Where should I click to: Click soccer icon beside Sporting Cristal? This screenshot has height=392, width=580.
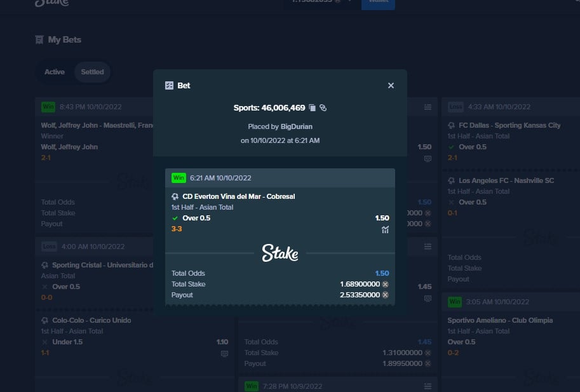click(44, 265)
